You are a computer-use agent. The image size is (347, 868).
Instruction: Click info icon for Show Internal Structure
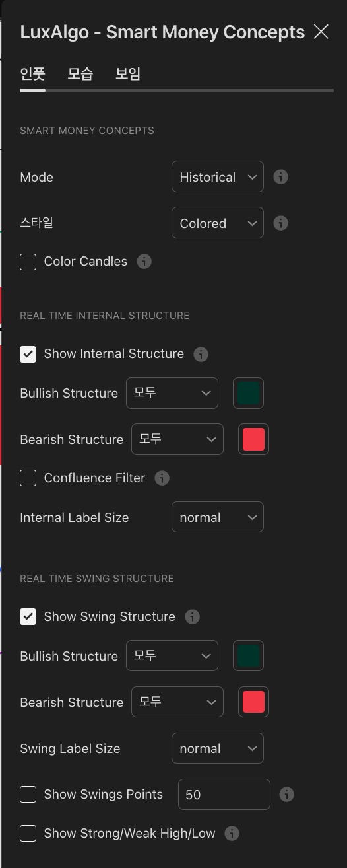[201, 354]
